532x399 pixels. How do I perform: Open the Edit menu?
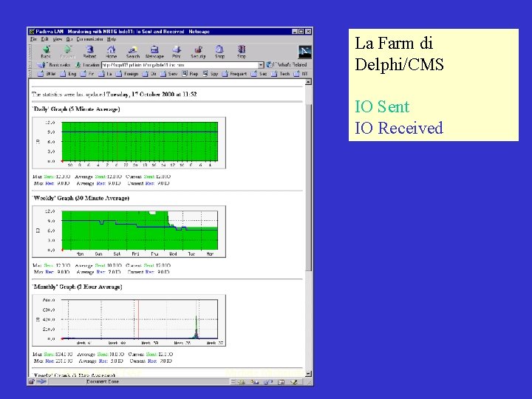(x=45, y=39)
